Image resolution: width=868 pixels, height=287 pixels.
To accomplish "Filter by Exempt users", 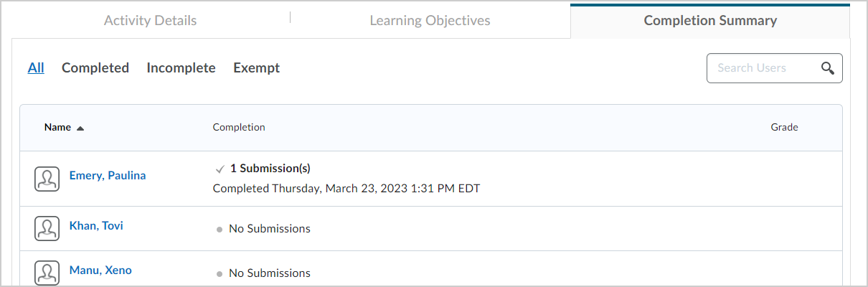I will 256,68.
